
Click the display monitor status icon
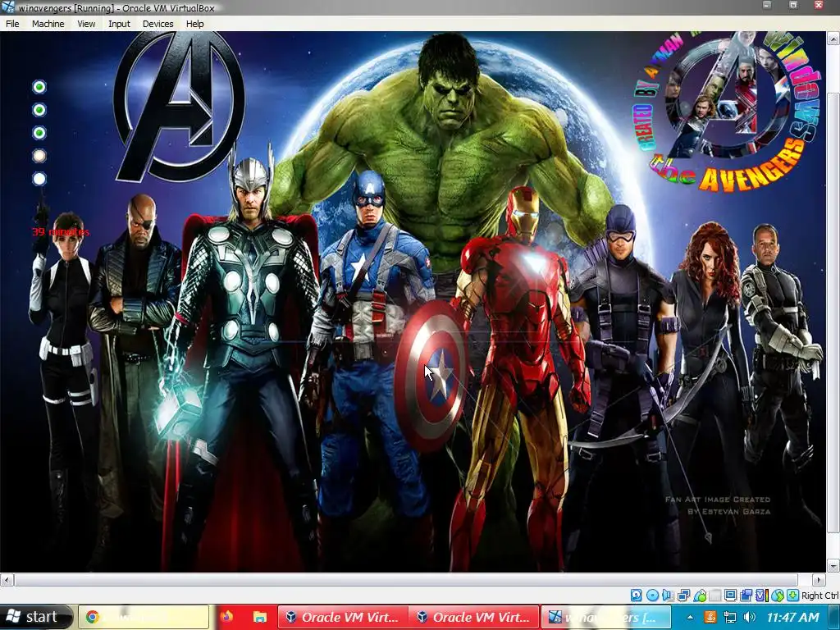[730, 596]
